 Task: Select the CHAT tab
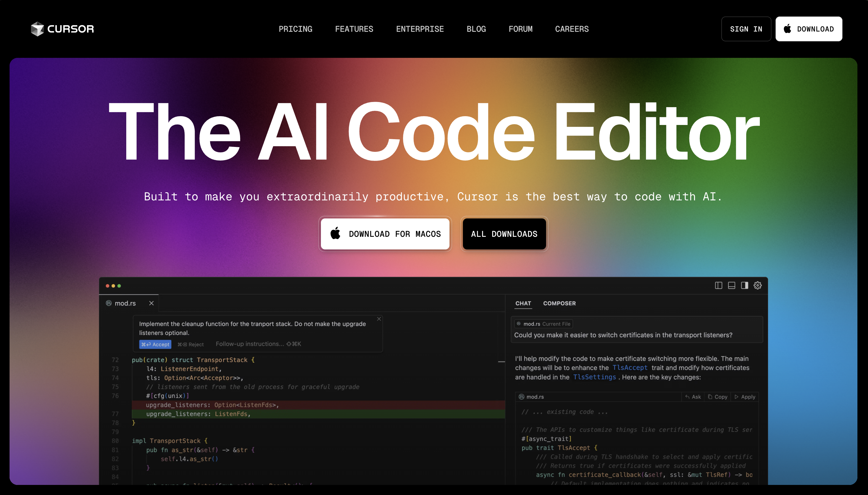tap(523, 303)
